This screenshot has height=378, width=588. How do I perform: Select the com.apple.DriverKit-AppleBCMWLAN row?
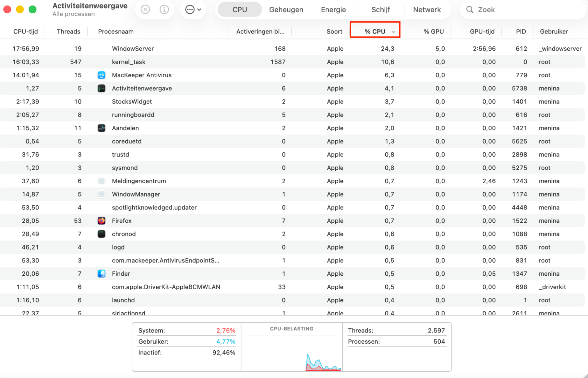pos(292,287)
